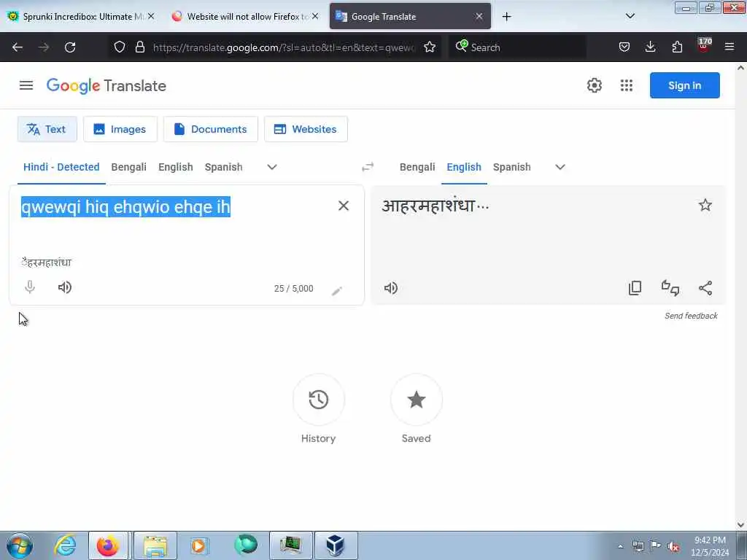747x560 pixels.
Task: Open Windows Media Player from taskbar
Action: 198,545
